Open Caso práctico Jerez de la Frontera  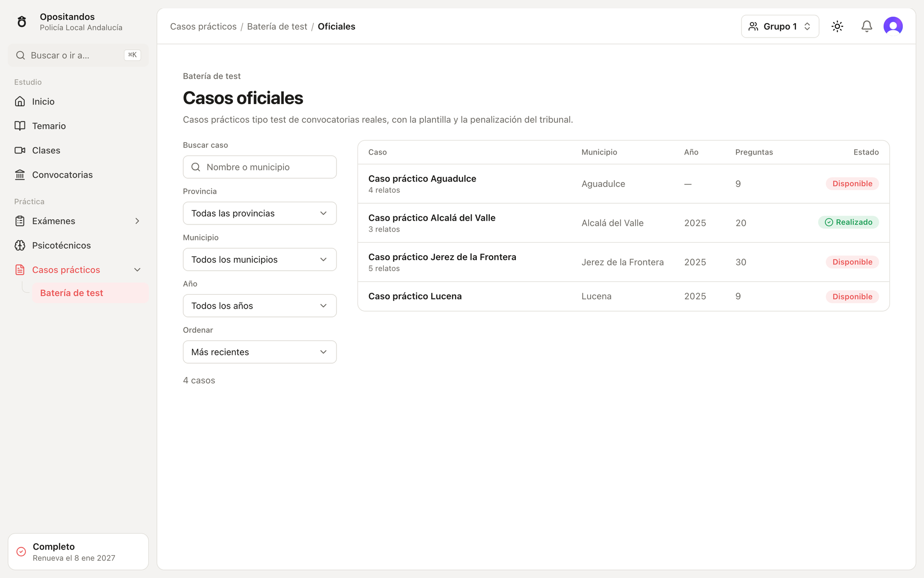[624, 262]
